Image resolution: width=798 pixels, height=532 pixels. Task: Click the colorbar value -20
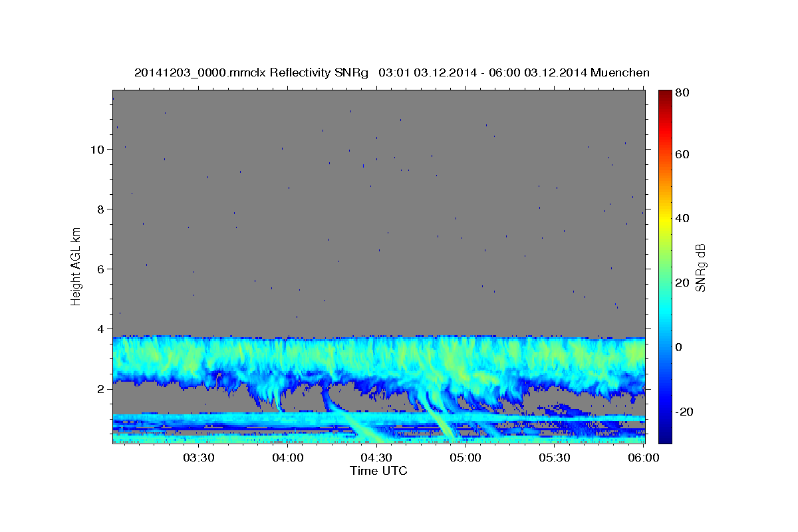pos(684,412)
